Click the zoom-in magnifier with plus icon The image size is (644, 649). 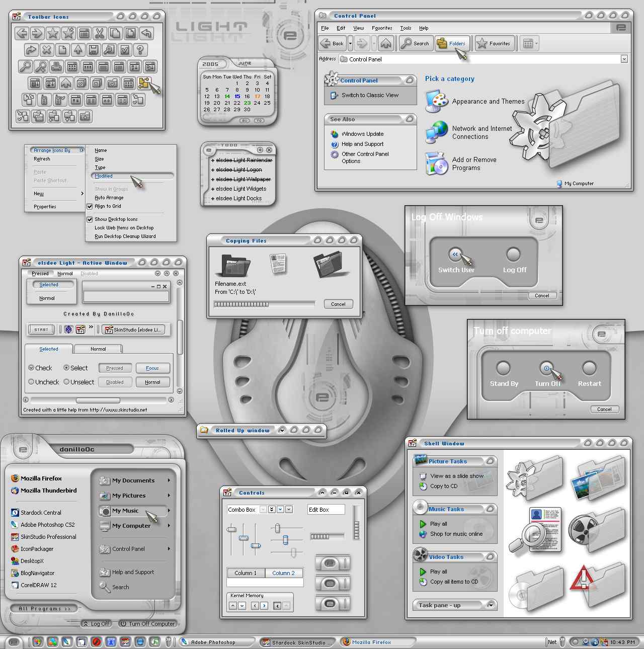point(41,66)
